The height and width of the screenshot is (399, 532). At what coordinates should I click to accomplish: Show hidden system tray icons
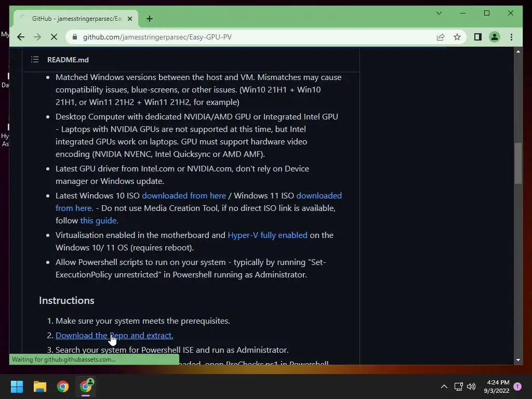point(444,387)
